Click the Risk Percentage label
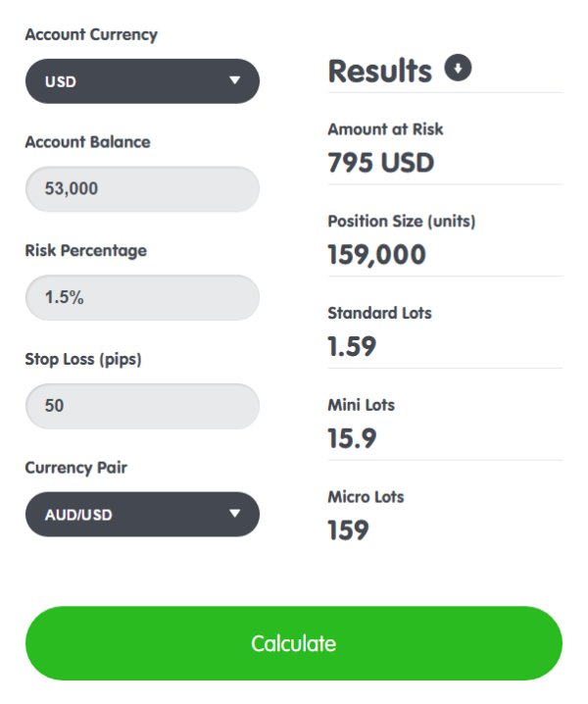The width and height of the screenshot is (588, 704). pos(85,251)
